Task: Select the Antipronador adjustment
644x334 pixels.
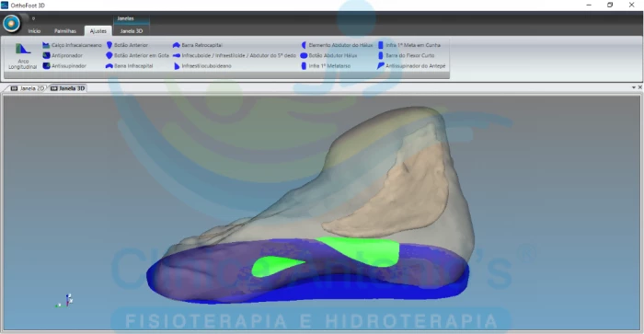Action: pos(63,55)
